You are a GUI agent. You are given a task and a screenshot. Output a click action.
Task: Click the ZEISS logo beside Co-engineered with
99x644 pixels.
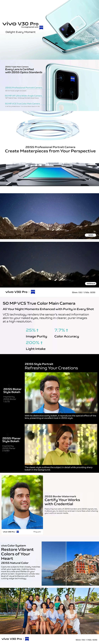[x=41, y=27]
